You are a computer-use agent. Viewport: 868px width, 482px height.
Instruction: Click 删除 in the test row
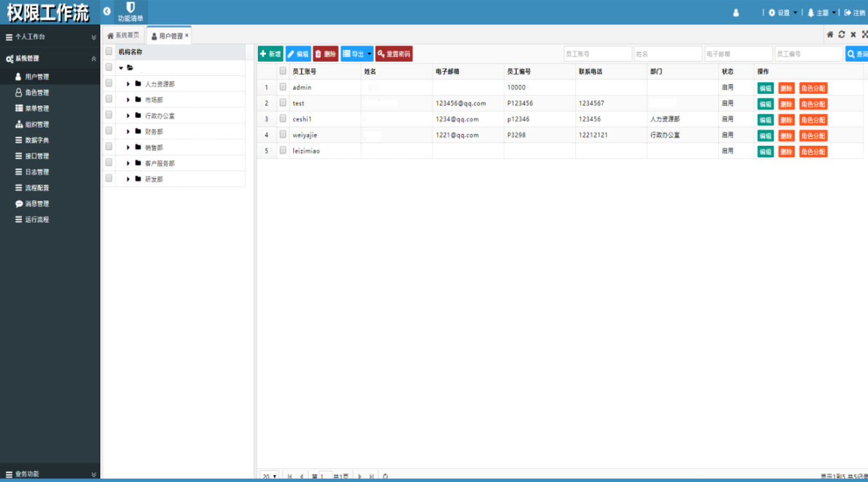coord(786,104)
